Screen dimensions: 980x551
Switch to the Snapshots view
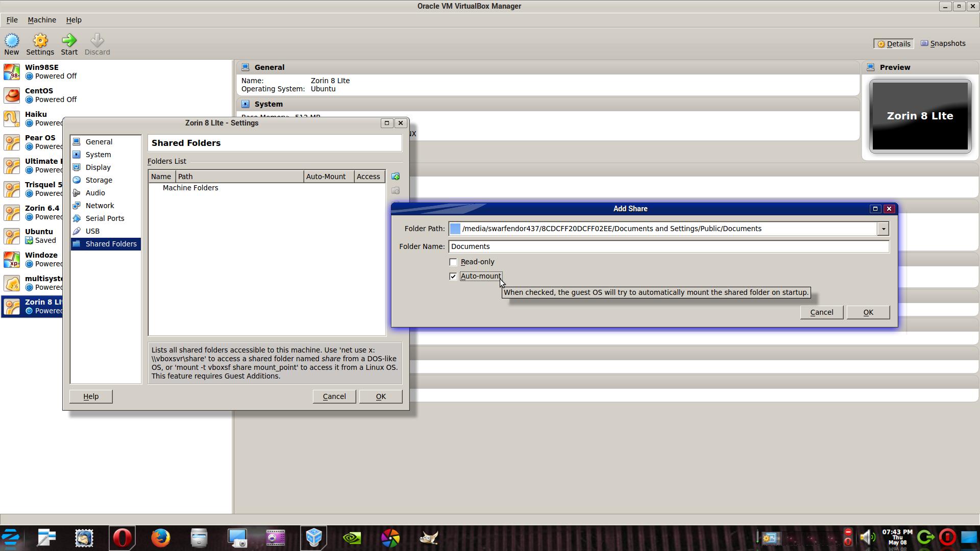[x=943, y=43]
